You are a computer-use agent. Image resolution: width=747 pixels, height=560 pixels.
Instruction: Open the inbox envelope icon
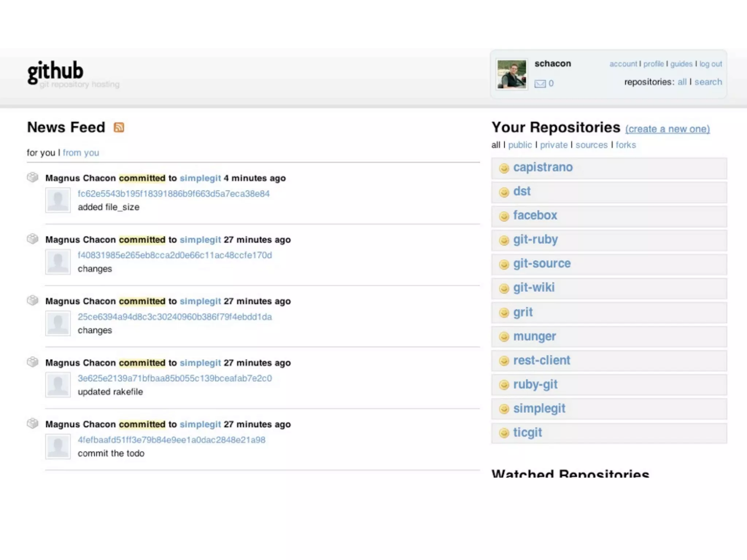[x=540, y=84]
